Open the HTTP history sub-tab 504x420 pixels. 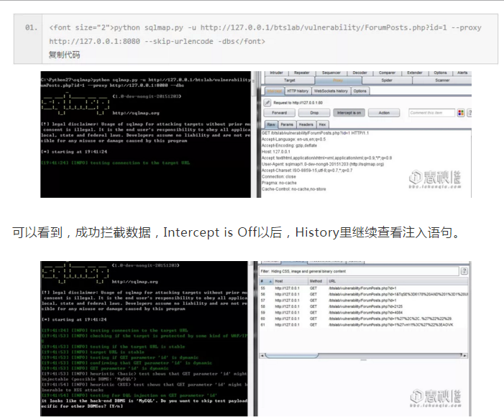point(298,91)
